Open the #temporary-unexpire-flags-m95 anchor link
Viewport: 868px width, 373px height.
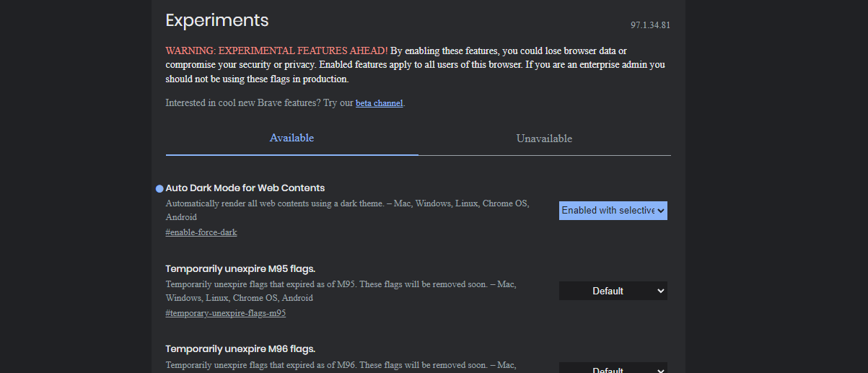226,313
